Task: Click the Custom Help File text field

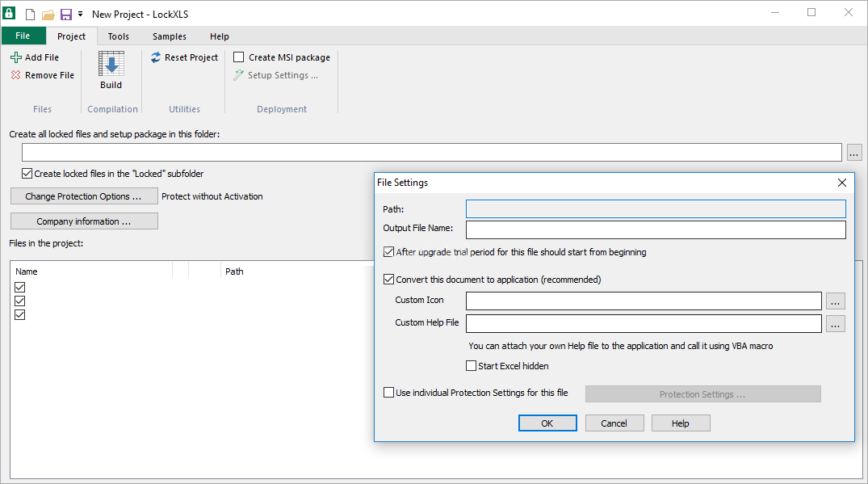Action: (x=644, y=323)
